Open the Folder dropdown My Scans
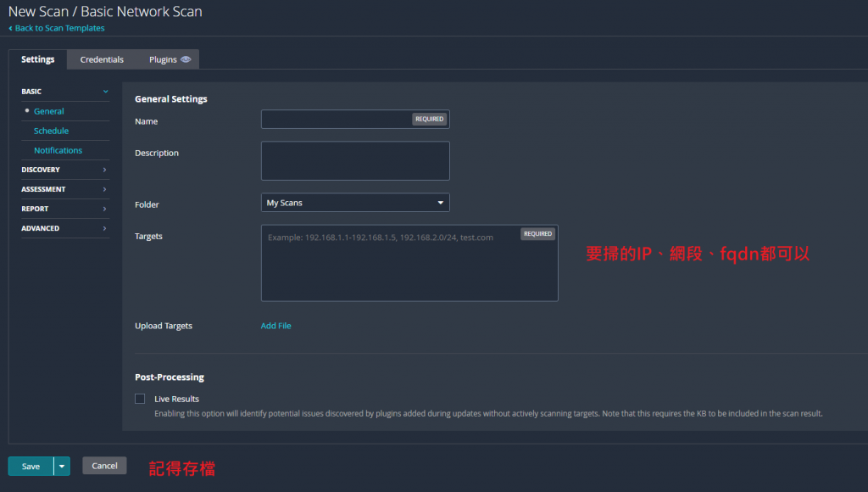The width and height of the screenshot is (868, 492). 355,203
